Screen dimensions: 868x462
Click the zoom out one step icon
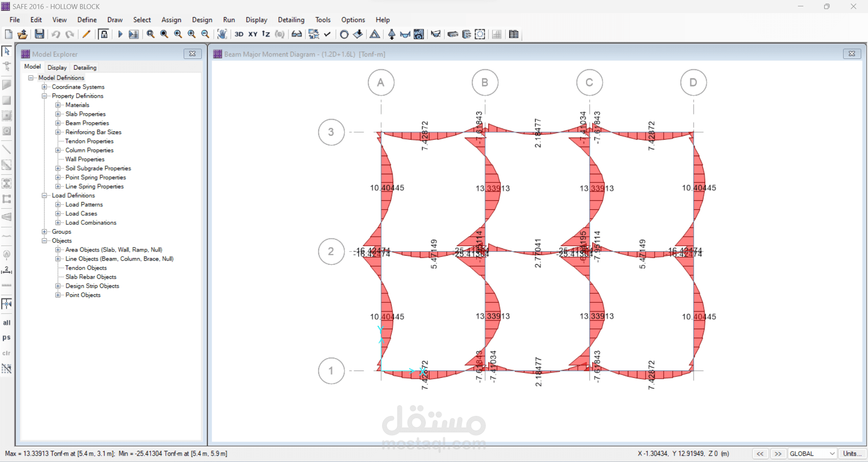click(x=205, y=34)
